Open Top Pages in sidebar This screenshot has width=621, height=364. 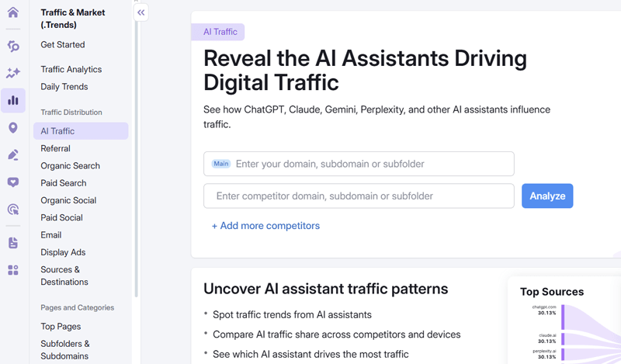[x=61, y=327]
